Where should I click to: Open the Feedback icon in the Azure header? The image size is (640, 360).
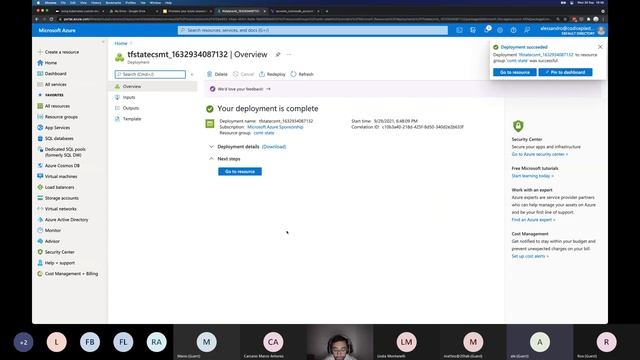coord(527,30)
